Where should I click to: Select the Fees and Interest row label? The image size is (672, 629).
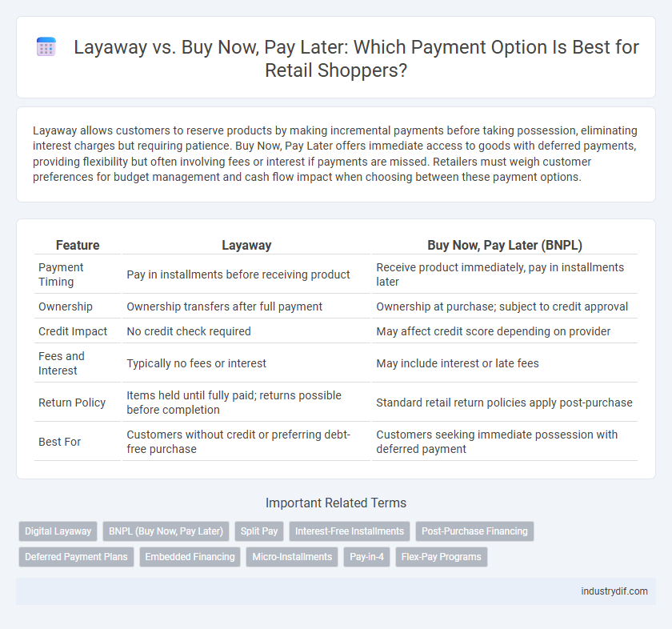(x=62, y=363)
